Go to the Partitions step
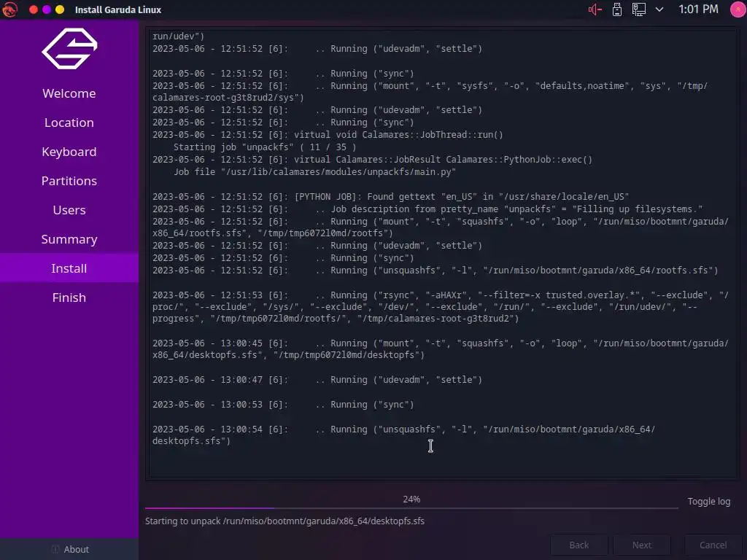The image size is (747, 560). pyautogui.click(x=69, y=181)
